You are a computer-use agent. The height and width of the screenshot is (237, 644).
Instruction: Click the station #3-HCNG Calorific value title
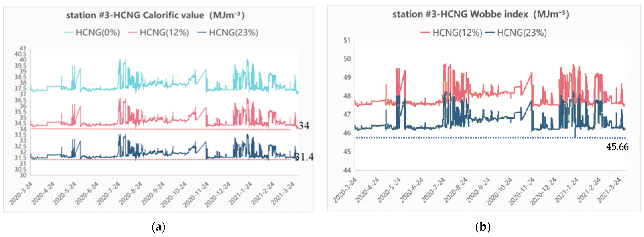pyautogui.click(x=155, y=15)
